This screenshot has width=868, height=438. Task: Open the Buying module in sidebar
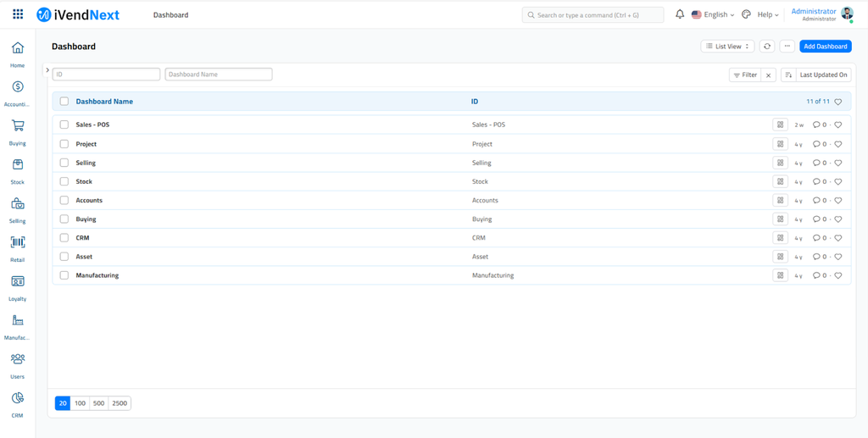pos(18,126)
